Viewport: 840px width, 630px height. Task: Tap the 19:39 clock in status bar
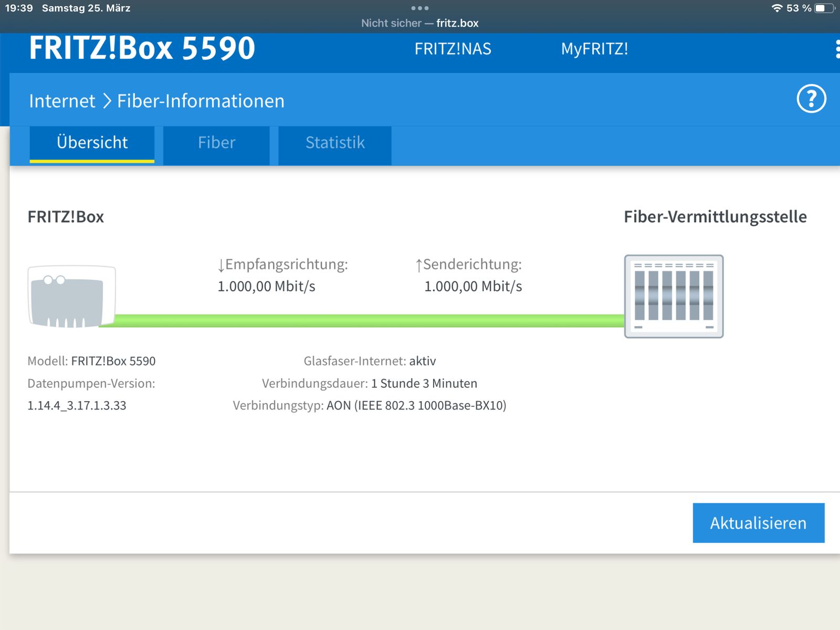(x=19, y=8)
